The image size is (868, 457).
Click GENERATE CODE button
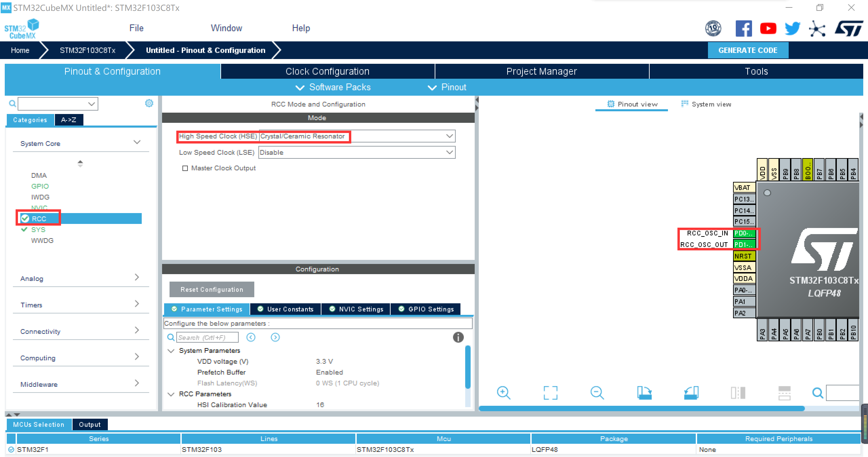tap(747, 50)
